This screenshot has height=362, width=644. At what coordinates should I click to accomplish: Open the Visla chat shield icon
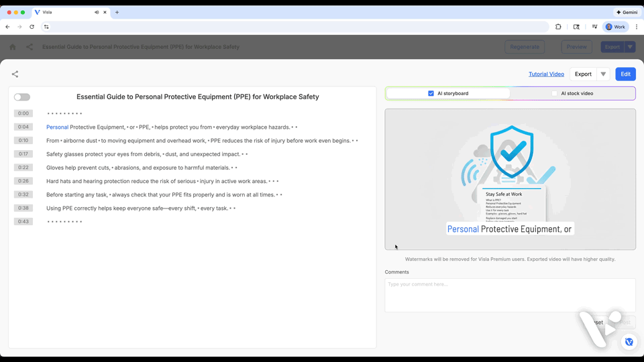(x=629, y=342)
